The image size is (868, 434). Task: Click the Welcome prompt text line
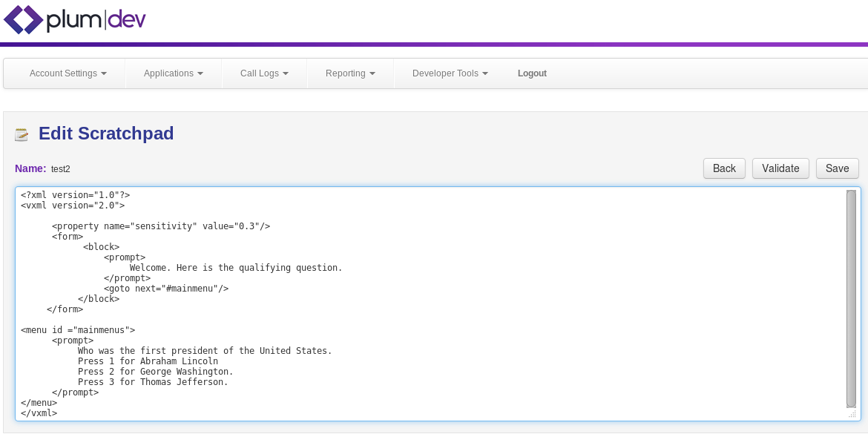pos(235,268)
